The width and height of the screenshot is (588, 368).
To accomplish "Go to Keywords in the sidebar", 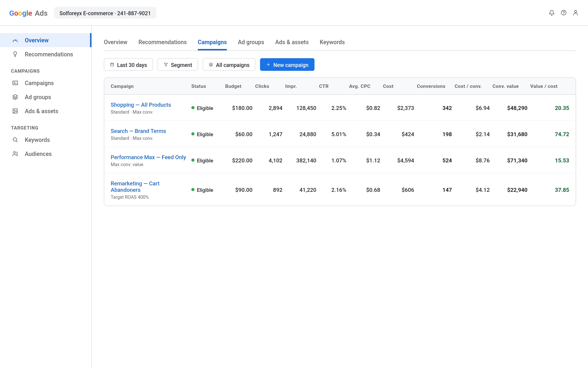I will [x=46, y=140].
